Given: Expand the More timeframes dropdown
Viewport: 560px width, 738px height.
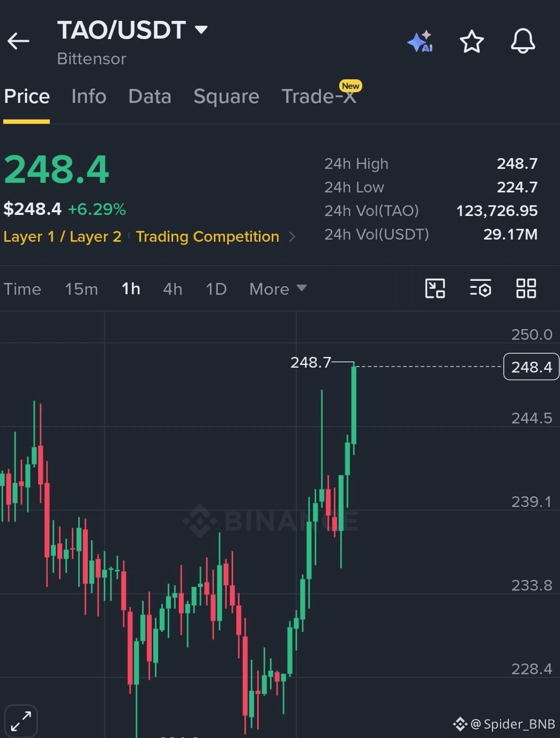Looking at the screenshot, I should [x=278, y=289].
